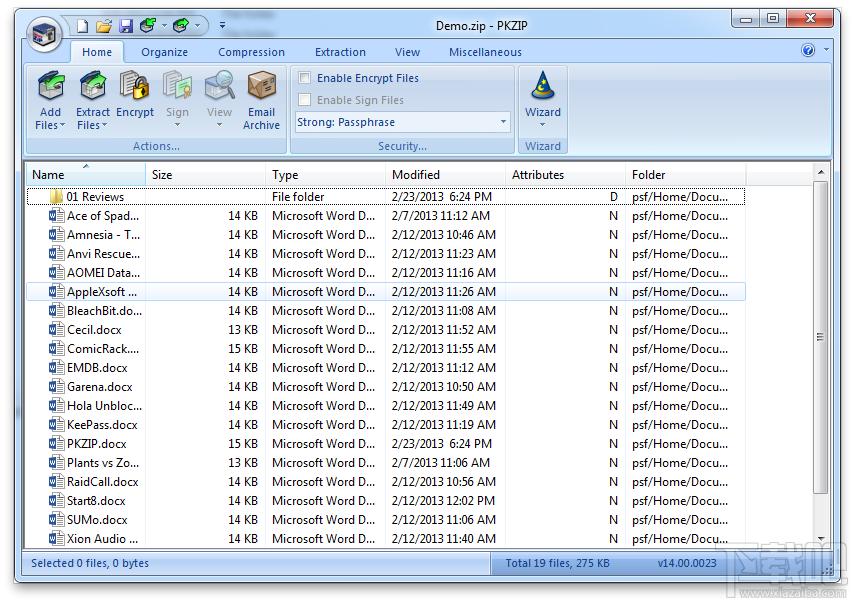Sort by the Attributes column header
The image size is (855, 603).
(x=565, y=174)
